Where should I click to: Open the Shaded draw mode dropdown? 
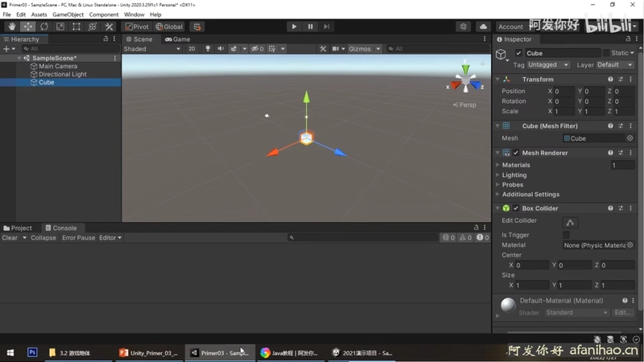[152, 49]
